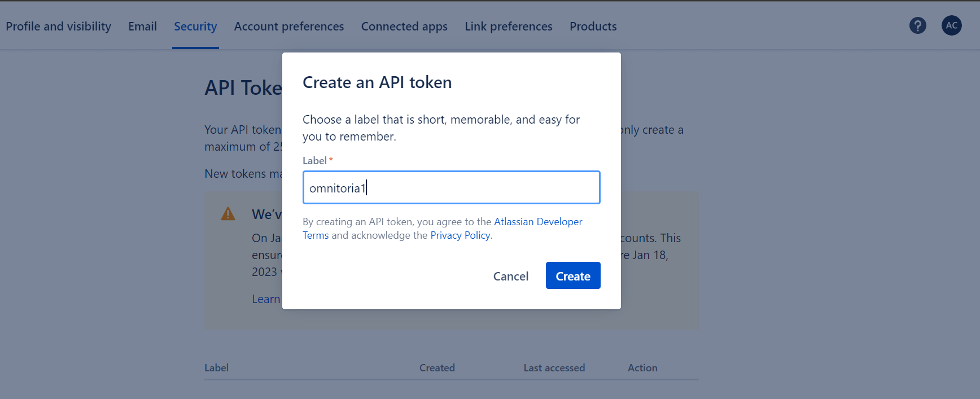
Task: Click the Learn link in the warning banner
Action: coord(266,299)
